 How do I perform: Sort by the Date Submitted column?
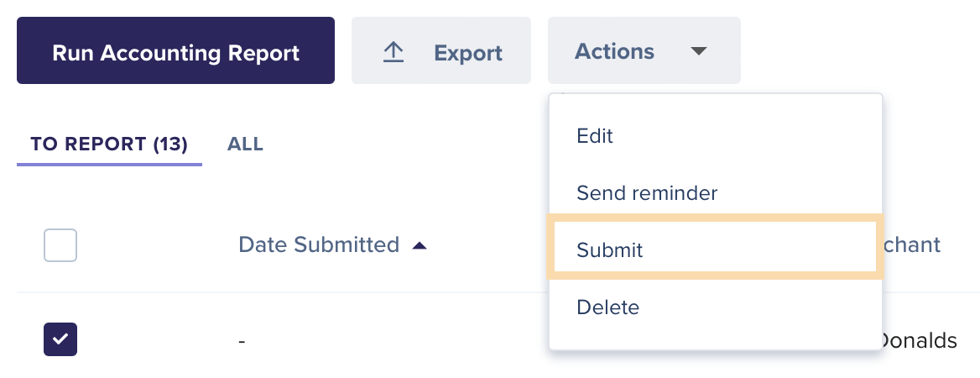tap(319, 245)
